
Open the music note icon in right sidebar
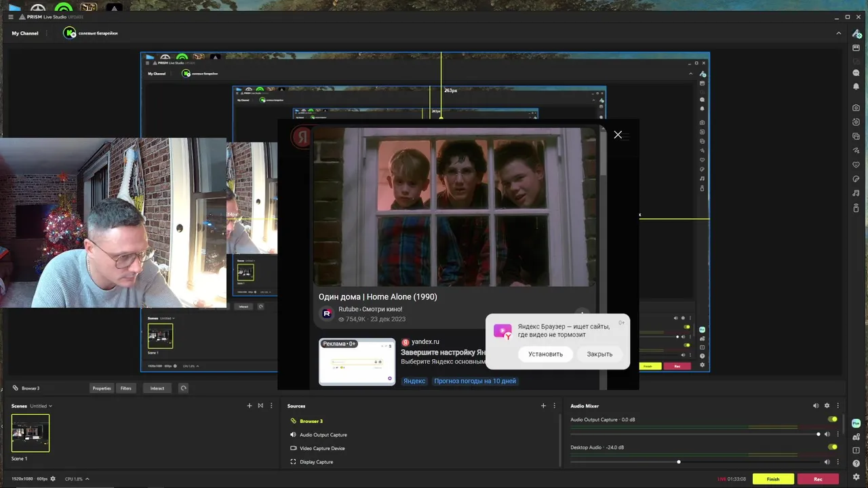coord(856,193)
